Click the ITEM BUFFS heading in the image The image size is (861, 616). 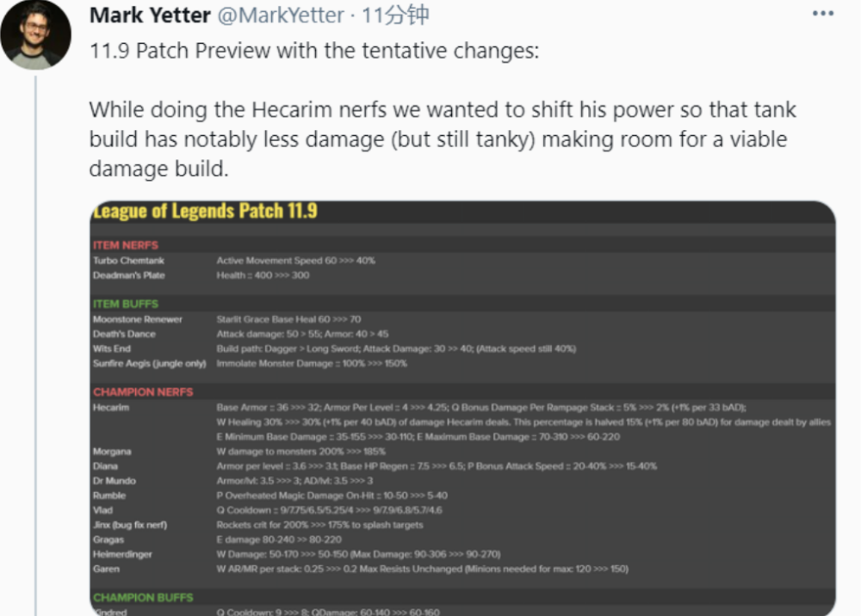pos(126,304)
